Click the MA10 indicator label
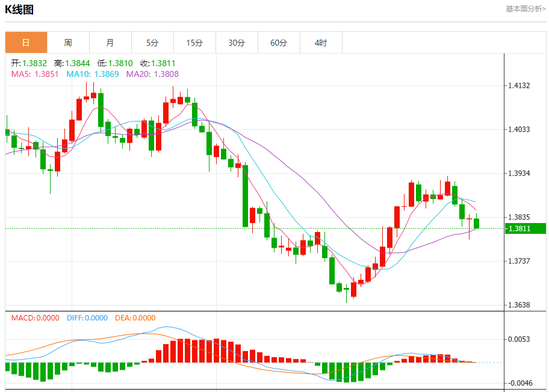Screen dimensions: 549x392 (93, 74)
